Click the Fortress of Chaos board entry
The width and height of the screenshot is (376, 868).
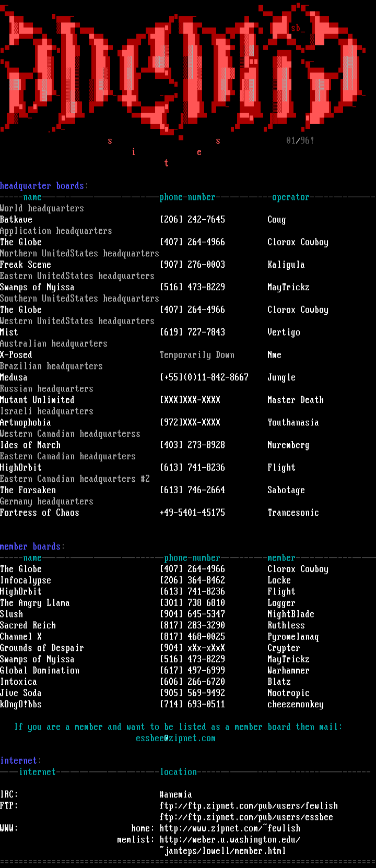[x=40, y=513]
